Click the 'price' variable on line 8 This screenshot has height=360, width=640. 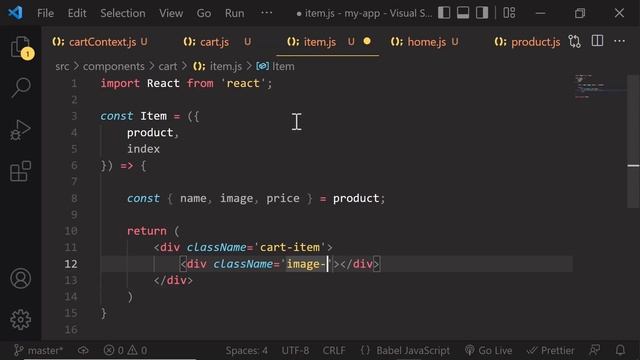(283, 198)
